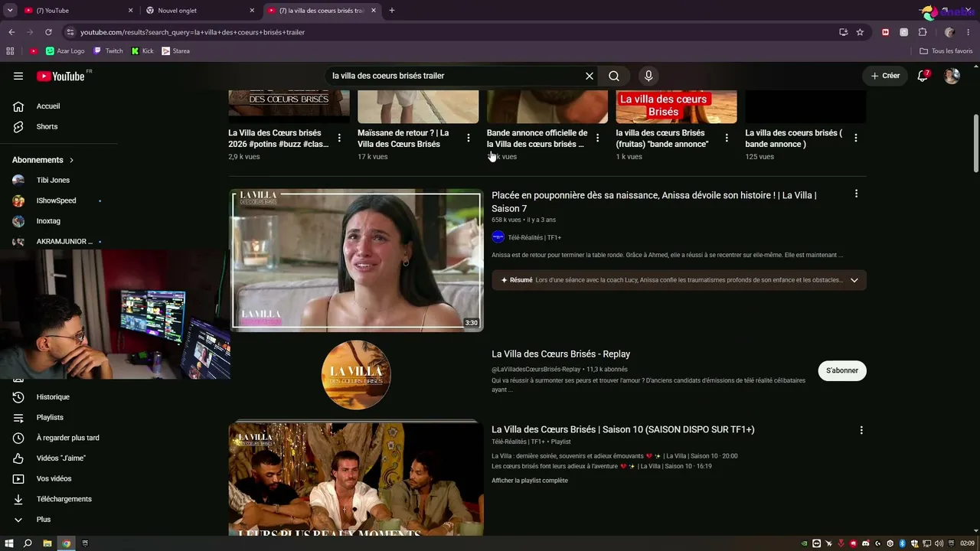Click the page vertical scrollbar thumb
980x551 pixels.
[975, 144]
